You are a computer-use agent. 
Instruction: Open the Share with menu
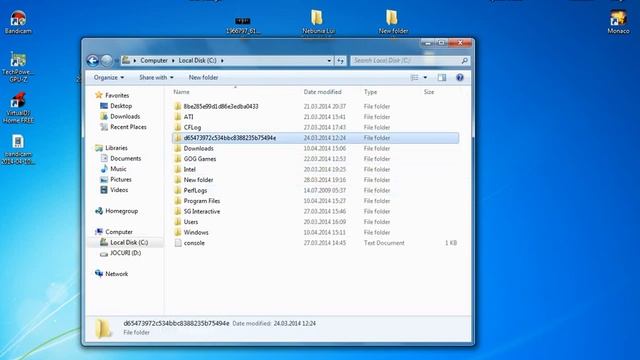pyautogui.click(x=156, y=78)
